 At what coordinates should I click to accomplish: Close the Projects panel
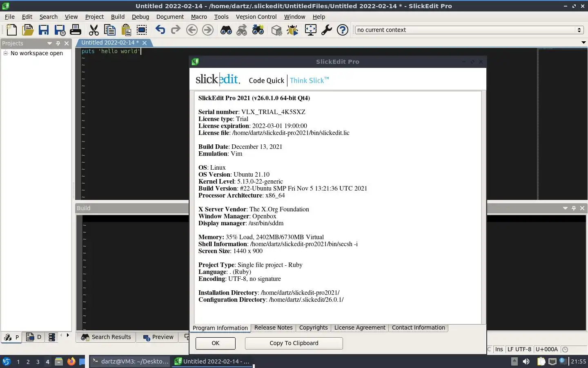pos(67,43)
